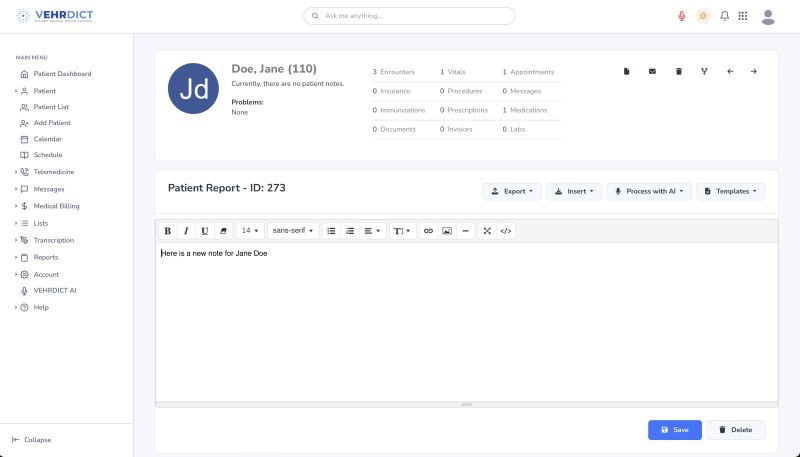The height and width of the screenshot is (457, 800).
Task: Insert a picture using the image icon
Action: (x=447, y=231)
